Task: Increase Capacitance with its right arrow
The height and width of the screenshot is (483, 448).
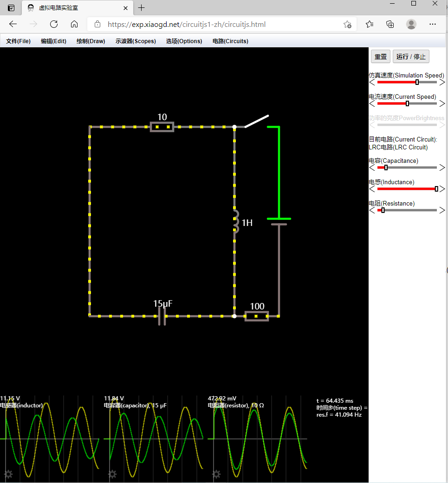Action: click(x=442, y=167)
